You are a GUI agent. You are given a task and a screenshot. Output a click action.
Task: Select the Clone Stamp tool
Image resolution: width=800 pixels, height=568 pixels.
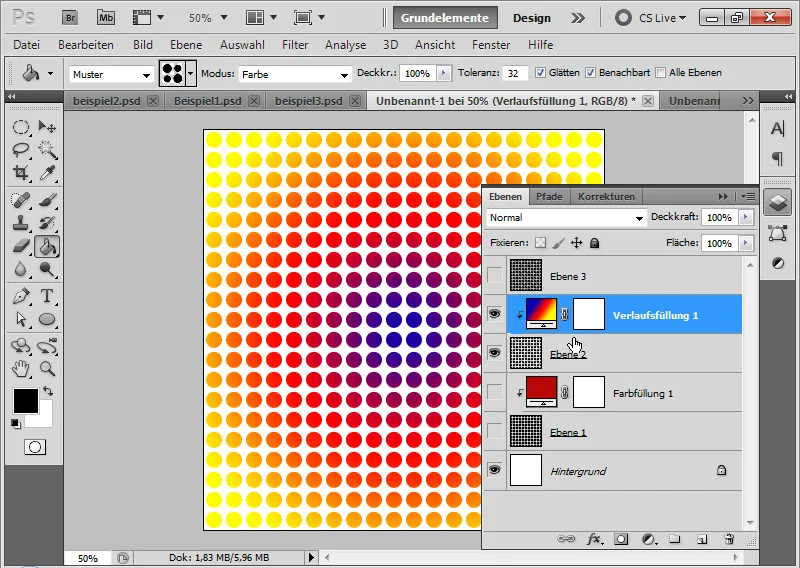pos(20,223)
